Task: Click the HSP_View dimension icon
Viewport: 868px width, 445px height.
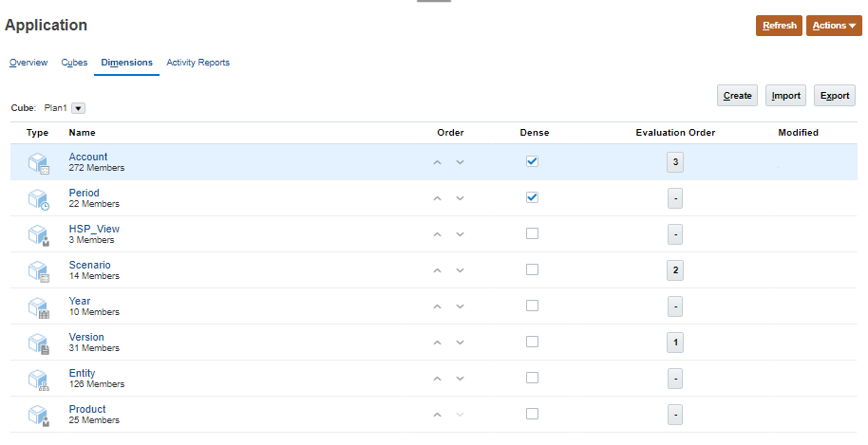Action: 38,235
